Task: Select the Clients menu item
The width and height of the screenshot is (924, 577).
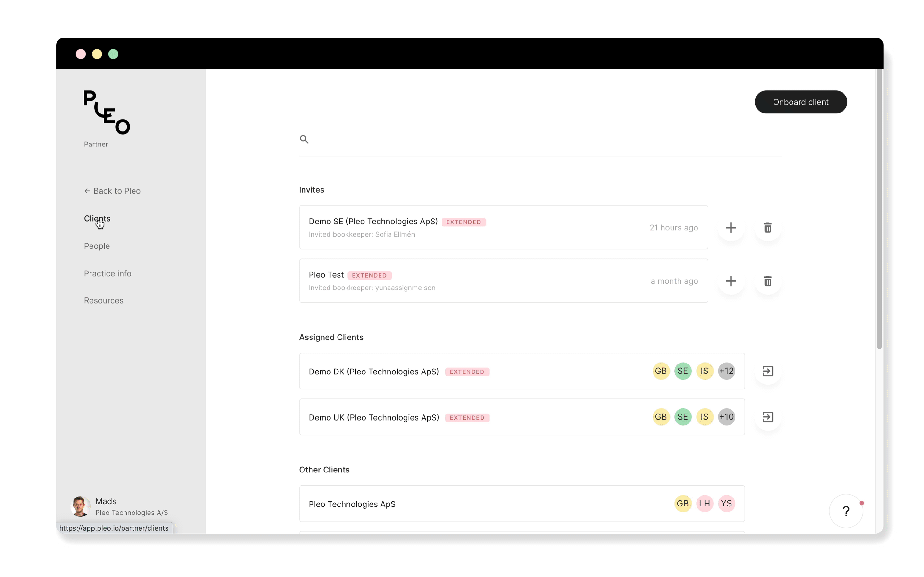Action: pyautogui.click(x=97, y=218)
